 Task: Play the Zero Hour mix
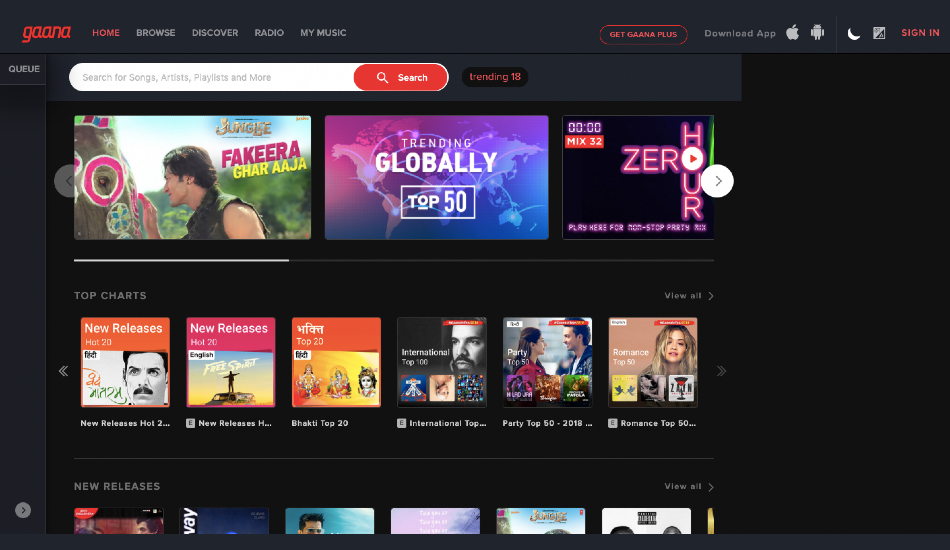click(x=693, y=159)
